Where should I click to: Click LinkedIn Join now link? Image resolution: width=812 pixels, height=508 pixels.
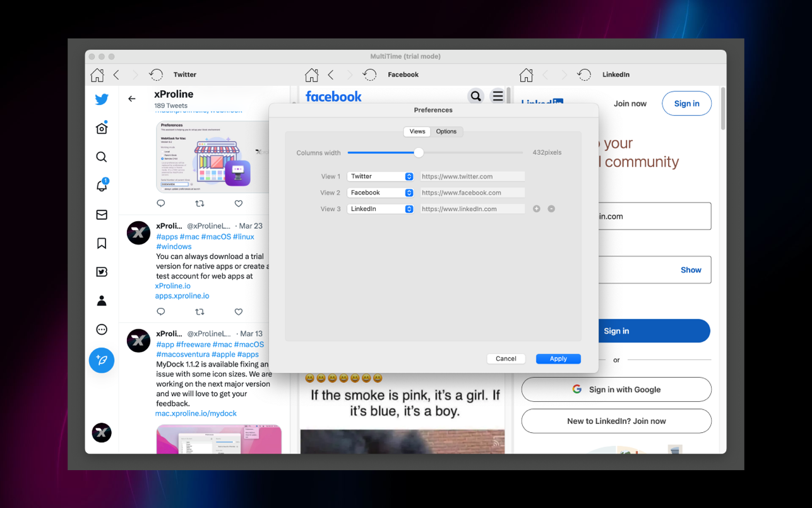click(630, 104)
